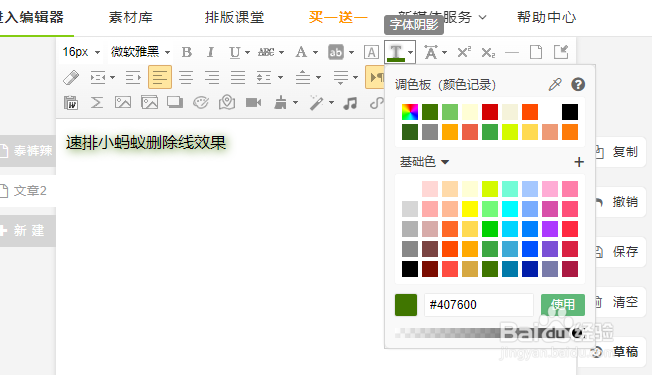The width and height of the screenshot is (652, 375).
Task: Click the 新建 new article button
Action: 28,231
